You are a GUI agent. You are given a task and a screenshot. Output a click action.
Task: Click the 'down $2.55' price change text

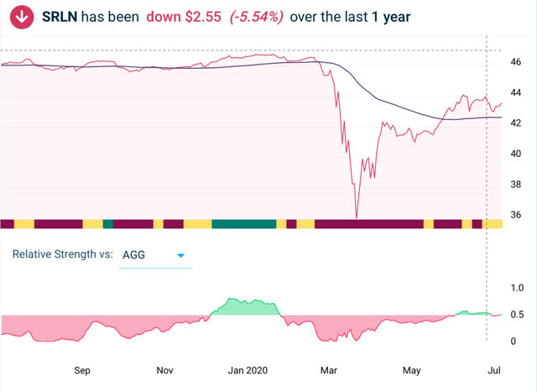184,17
